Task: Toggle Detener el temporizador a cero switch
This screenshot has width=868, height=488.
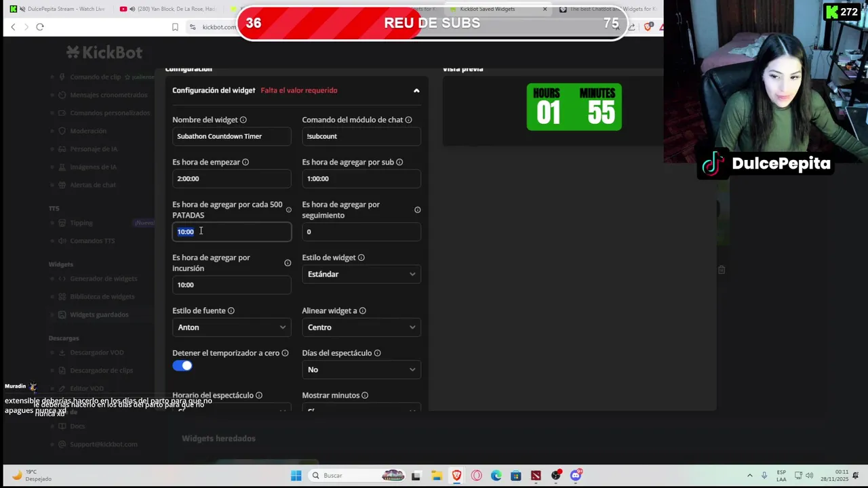Action: (x=182, y=366)
